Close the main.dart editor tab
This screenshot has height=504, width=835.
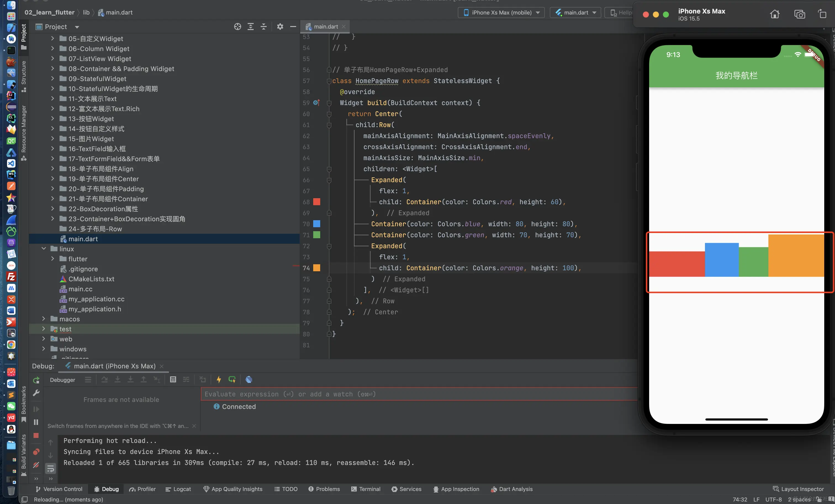(x=343, y=27)
